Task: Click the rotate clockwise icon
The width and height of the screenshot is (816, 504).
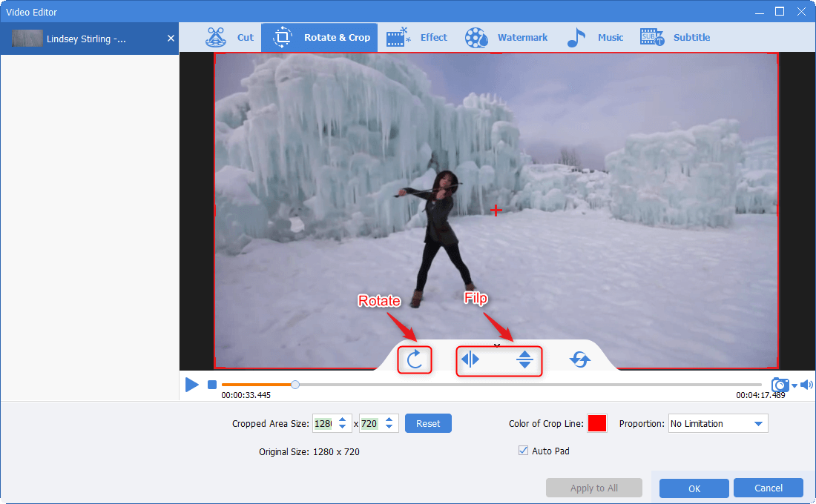Action: (415, 359)
